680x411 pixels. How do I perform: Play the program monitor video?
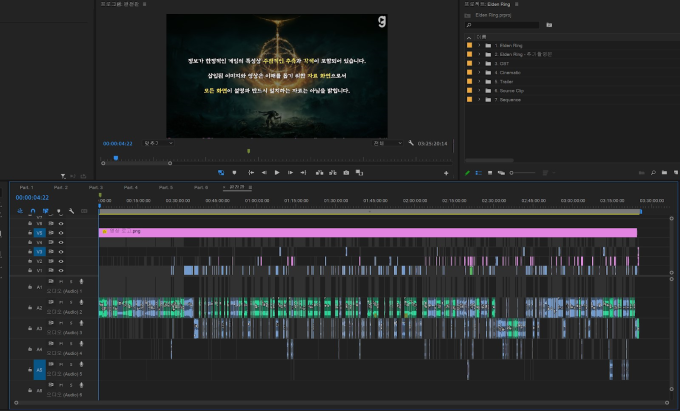click(x=277, y=173)
